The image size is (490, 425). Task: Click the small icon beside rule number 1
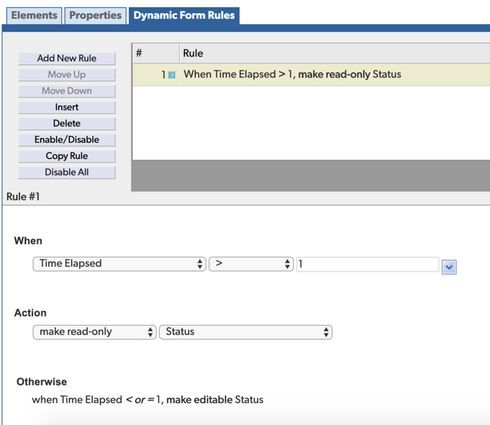tap(172, 75)
